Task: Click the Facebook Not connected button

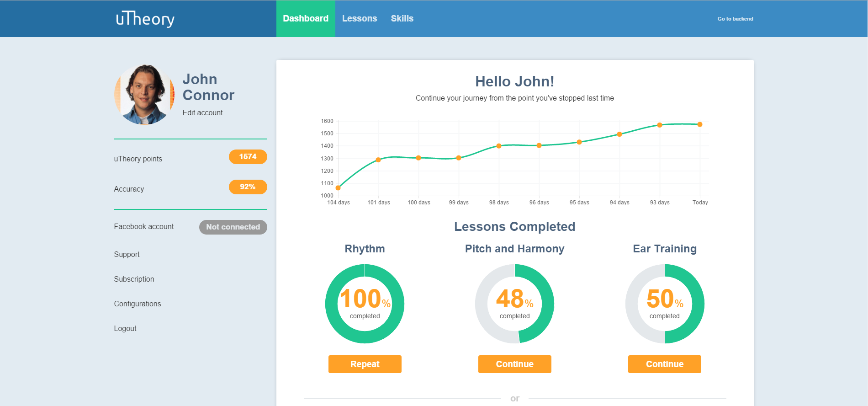Action: click(x=233, y=227)
